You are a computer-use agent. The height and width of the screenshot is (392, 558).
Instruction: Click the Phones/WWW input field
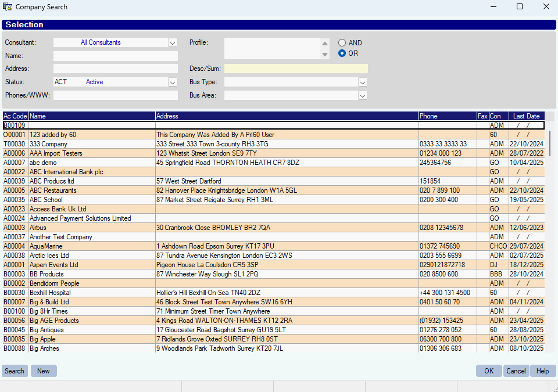(115, 95)
